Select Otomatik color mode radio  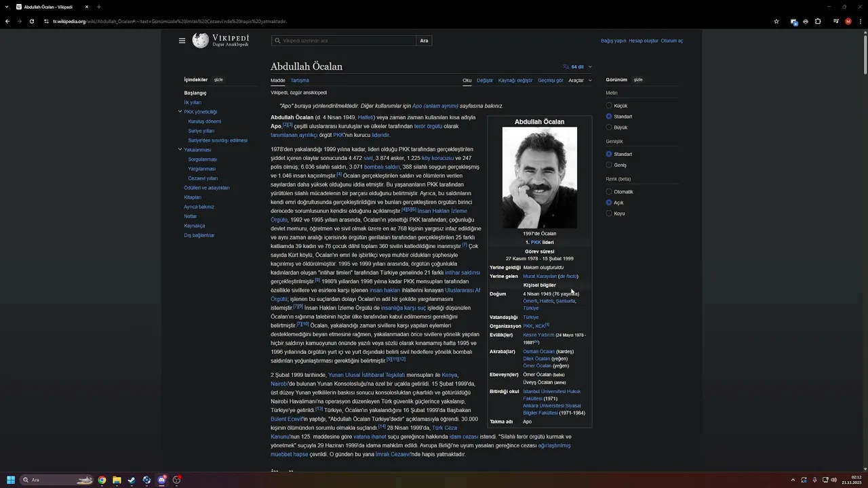click(x=609, y=192)
